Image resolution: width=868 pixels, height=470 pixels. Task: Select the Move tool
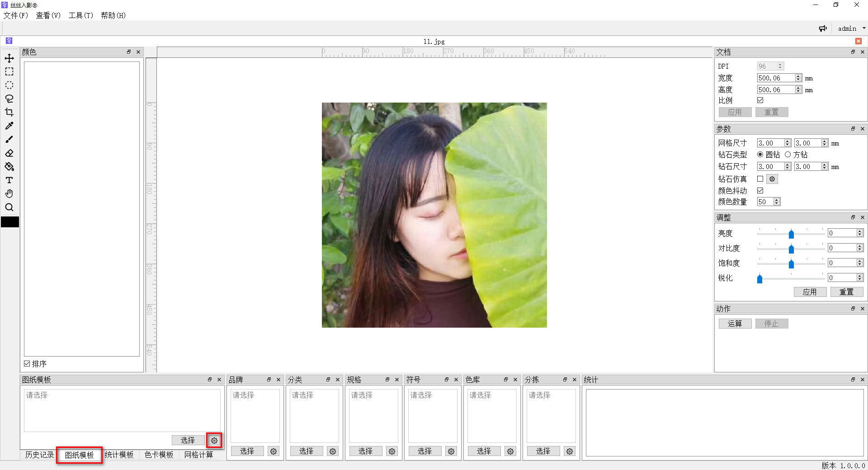pos(9,58)
